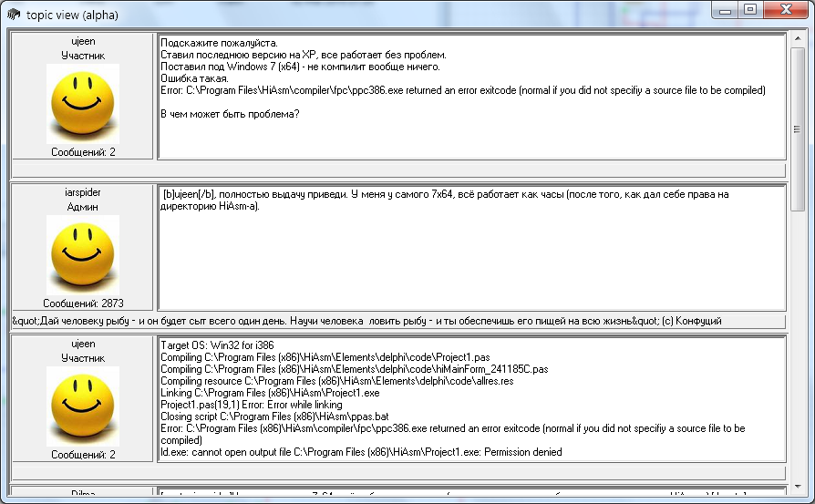The width and height of the screenshot is (815, 504).
Task: Click ujeen's avatar beside the compile log
Action: [x=82, y=406]
